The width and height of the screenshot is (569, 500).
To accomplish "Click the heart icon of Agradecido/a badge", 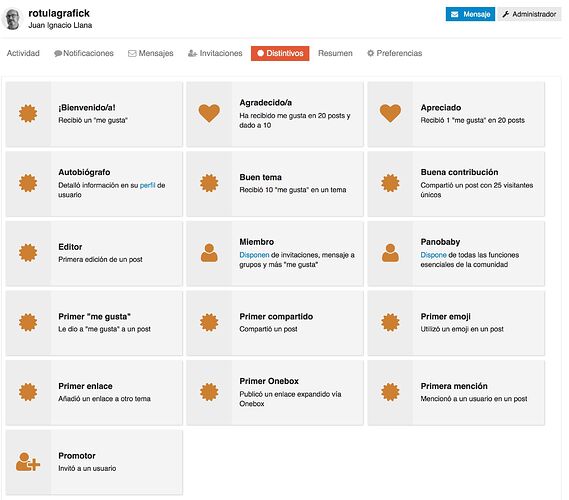I will 209,113.
